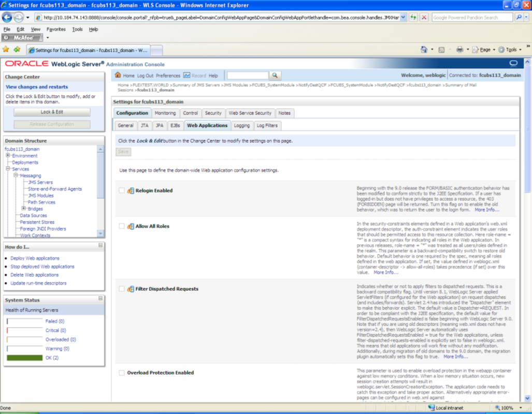532x414 pixels.
Task: Click the icon beside Filter Dispatched Requests
Action: click(x=131, y=289)
